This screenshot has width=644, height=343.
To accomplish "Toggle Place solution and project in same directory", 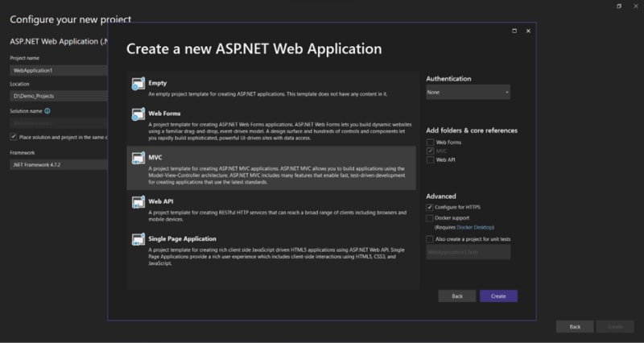I will pos(14,137).
